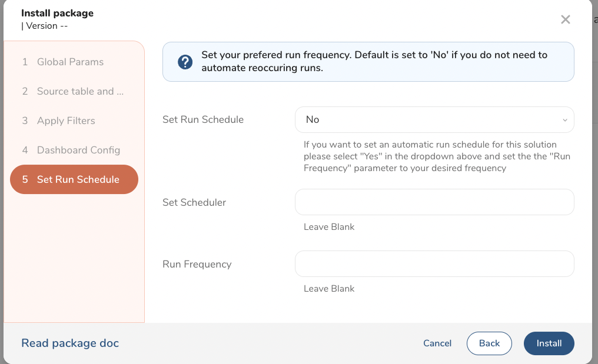The image size is (598, 364).
Task: Click the Run Frequency field label
Action: coord(197,264)
